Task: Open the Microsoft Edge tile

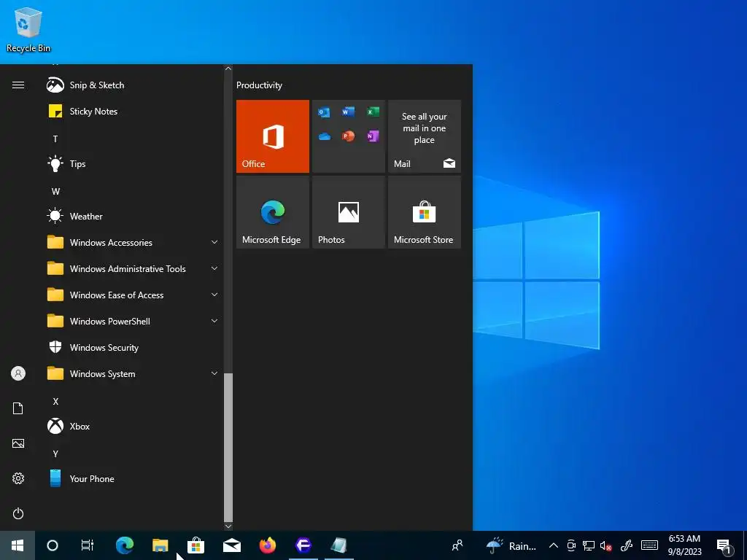Action: tap(273, 212)
